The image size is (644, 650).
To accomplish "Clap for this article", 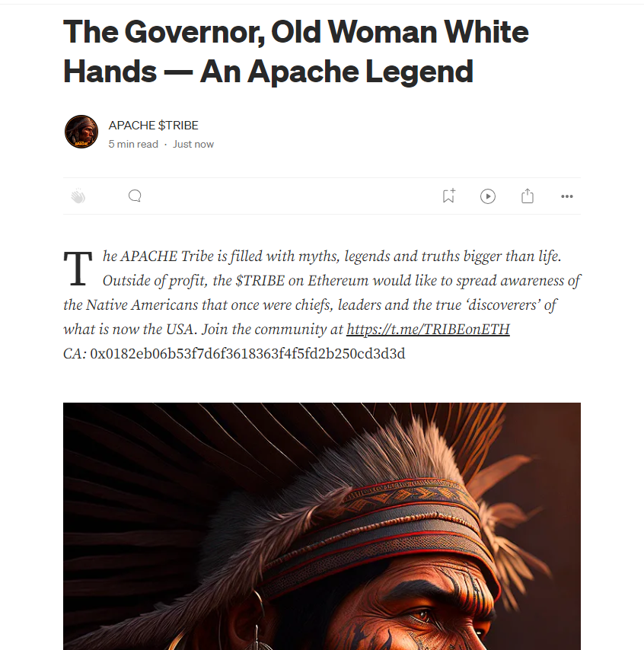I will pyautogui.click(x=78, y=196).
